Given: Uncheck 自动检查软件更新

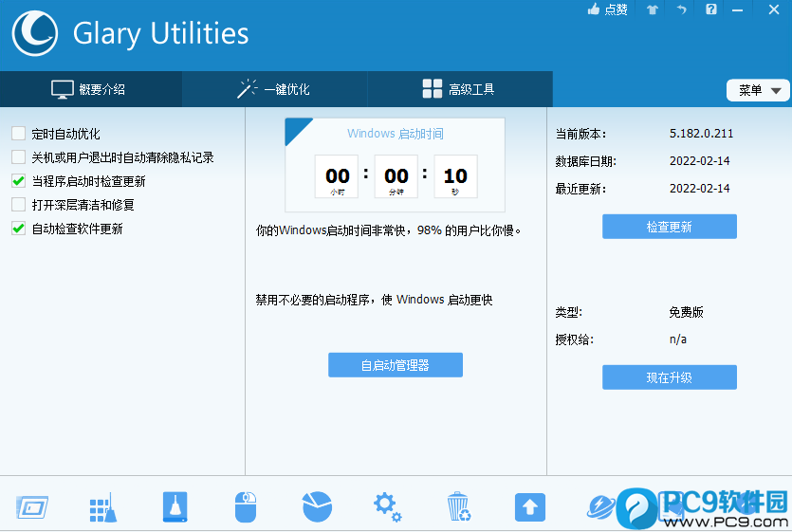Looking at the screenshot, I should pos(19,229).
